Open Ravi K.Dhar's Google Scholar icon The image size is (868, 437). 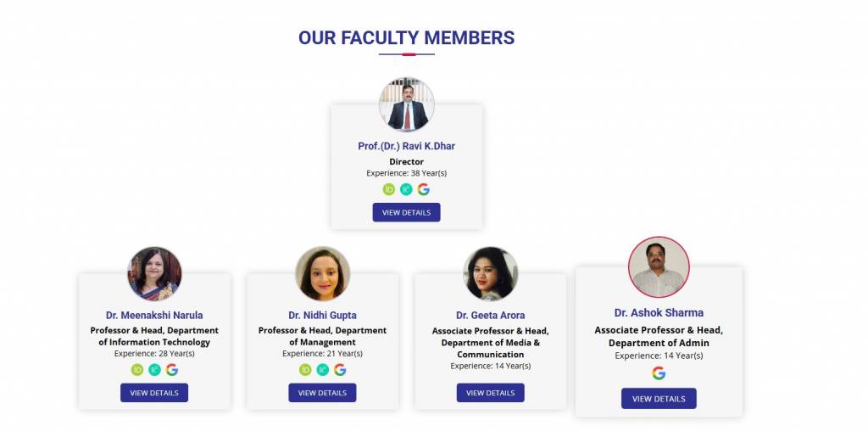424,189
